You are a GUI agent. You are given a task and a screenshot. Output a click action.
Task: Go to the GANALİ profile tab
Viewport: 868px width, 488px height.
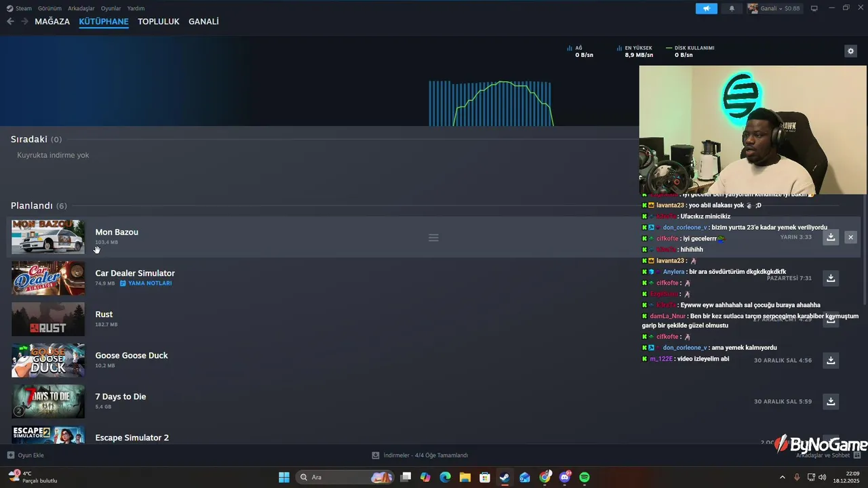click(x=203, y=22)
